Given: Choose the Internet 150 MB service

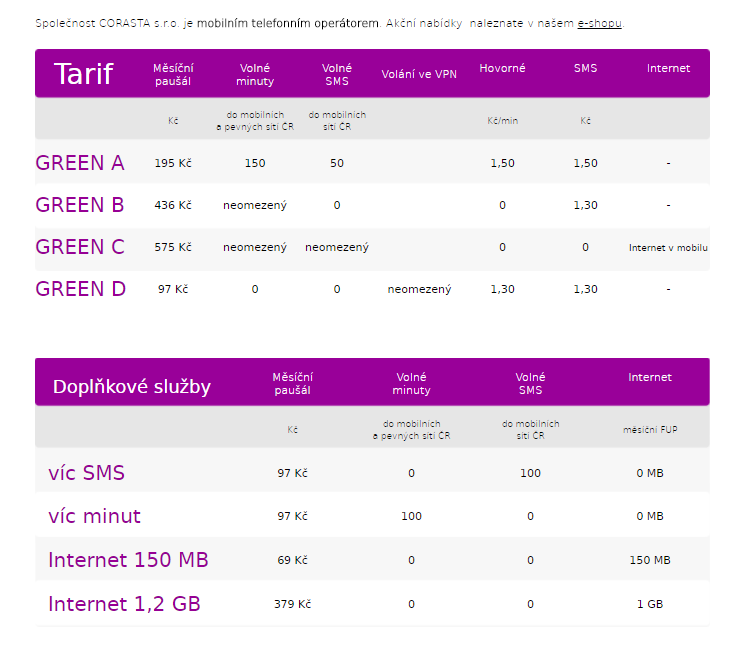Looking at the screenshot, I should [128, 560].
